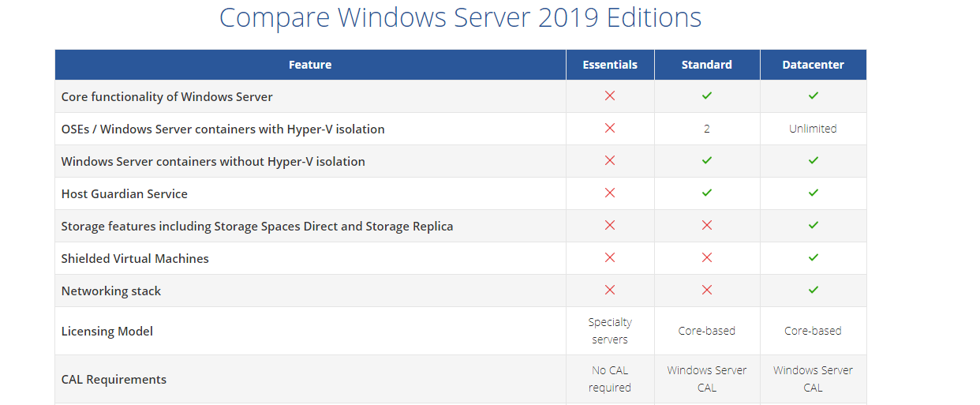The height and width of the screenshot is (405, 980).
Task: Select the OSEs / Windows Server containers with Hyper-V isolation label
Action: (x=223, y=129)
